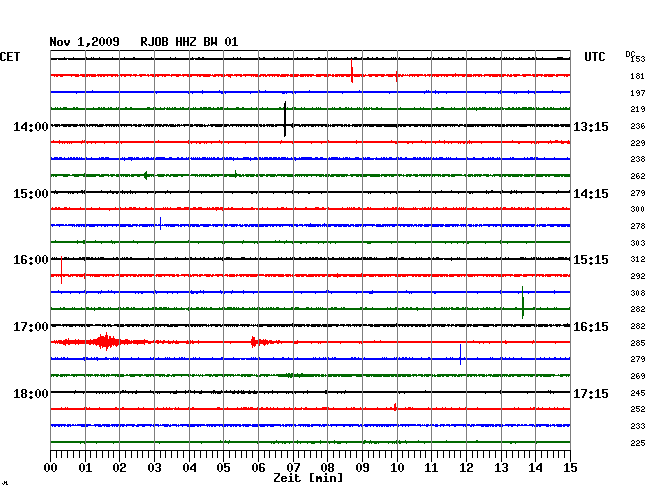Click the "12" minute axis label

[x=466, y=468]
